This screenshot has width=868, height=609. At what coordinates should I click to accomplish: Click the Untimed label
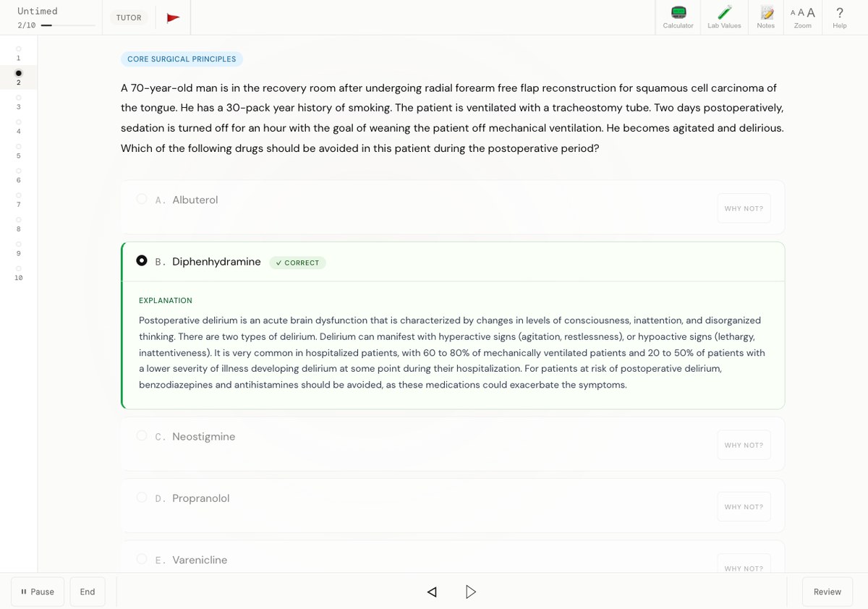pos(38,11)
